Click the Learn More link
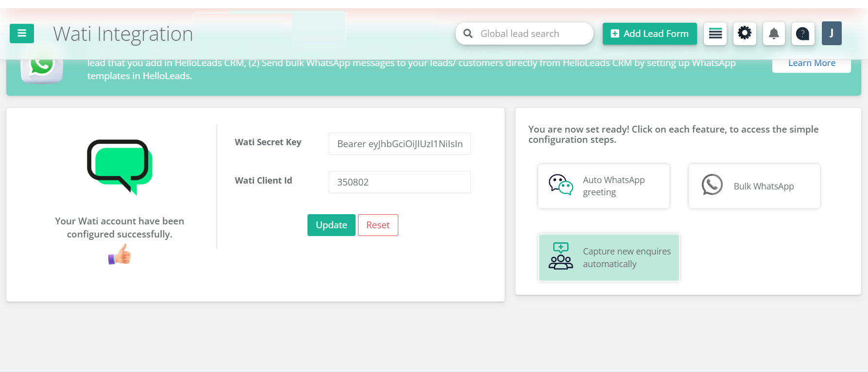This screenshot has width=868, height=372. click(812, 64)
